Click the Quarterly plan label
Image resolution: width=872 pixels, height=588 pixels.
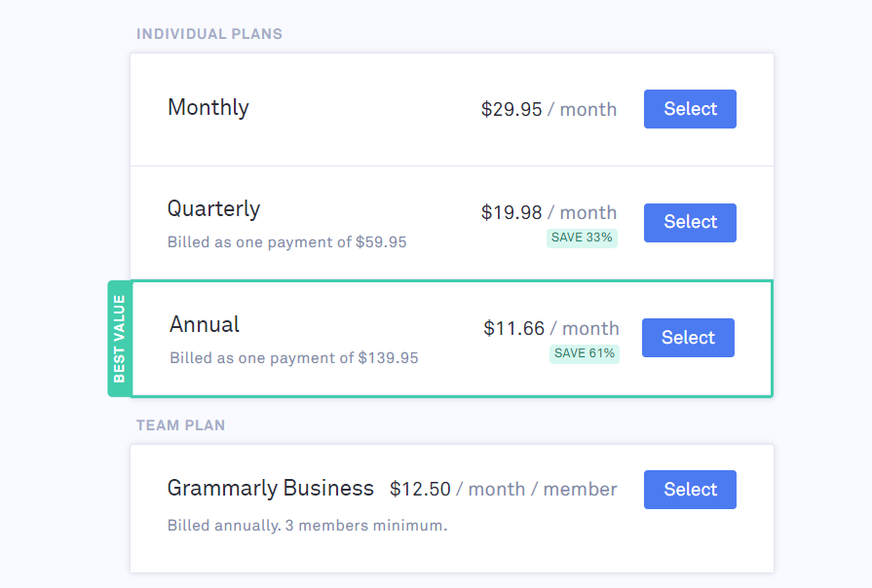point(214,208)
